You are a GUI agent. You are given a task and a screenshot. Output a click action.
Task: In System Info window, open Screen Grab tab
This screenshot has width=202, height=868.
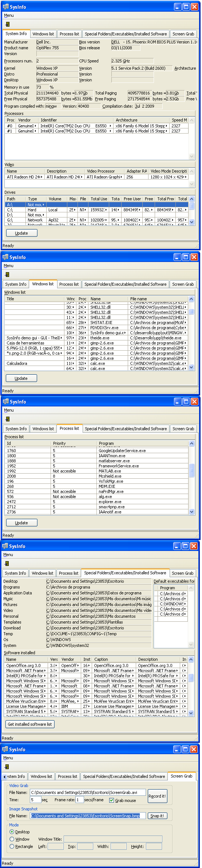(x=183, y=34)
